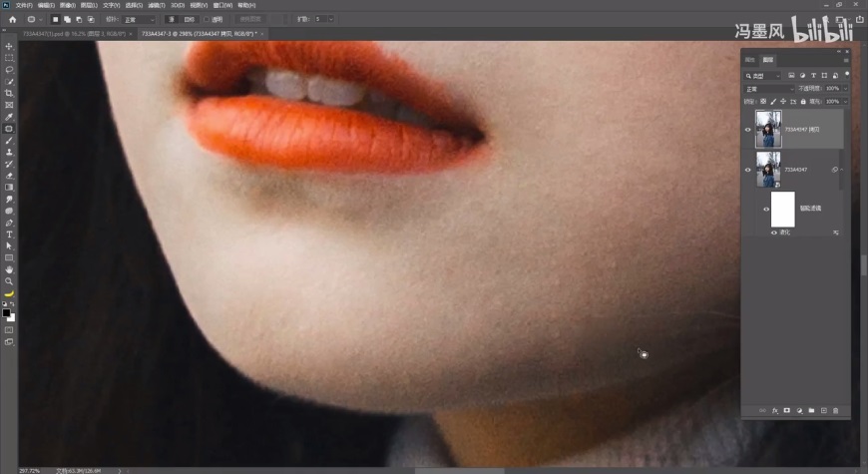Select the Hand tool

[x=9, y=269]
